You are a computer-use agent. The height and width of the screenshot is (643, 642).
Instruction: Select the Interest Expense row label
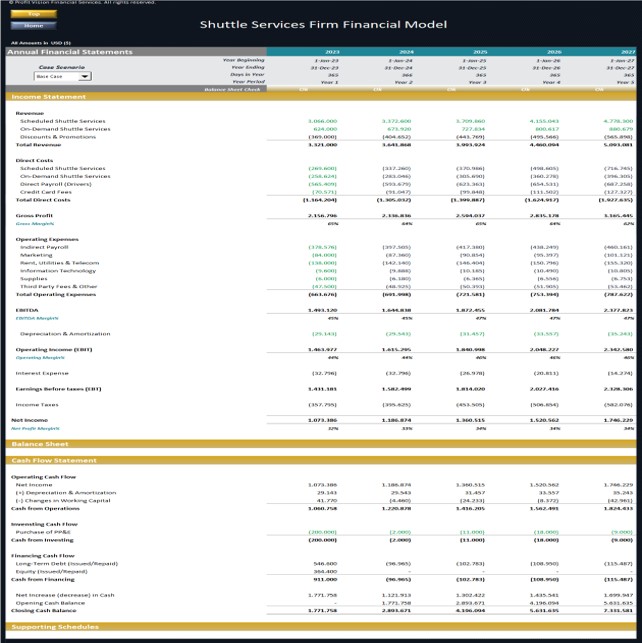point(42,373)
